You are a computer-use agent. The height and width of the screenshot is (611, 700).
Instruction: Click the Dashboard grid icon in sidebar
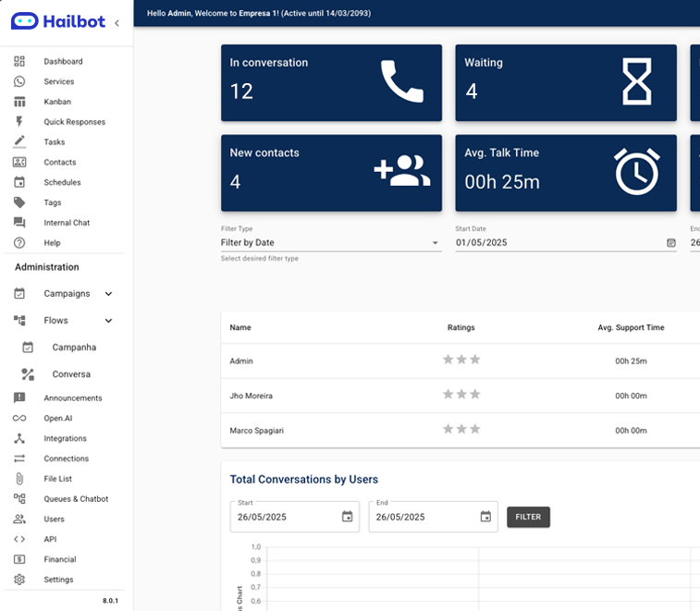point(19,62)
